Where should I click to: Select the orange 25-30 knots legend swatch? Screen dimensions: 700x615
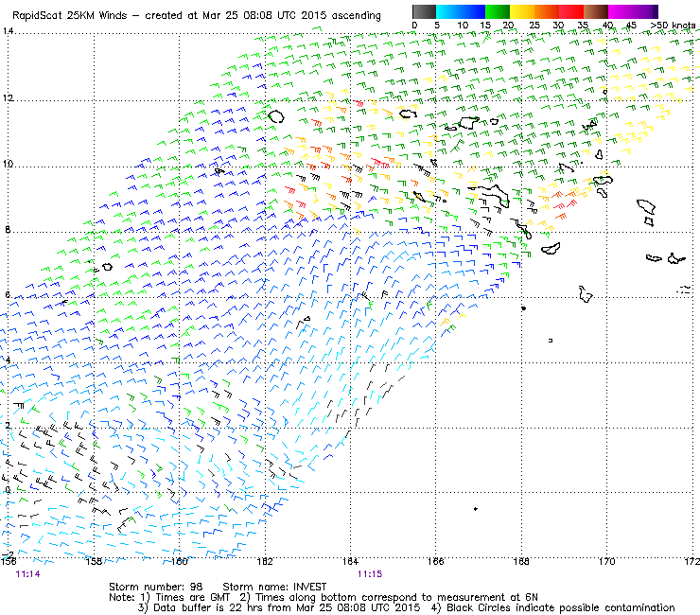(547, 11)
